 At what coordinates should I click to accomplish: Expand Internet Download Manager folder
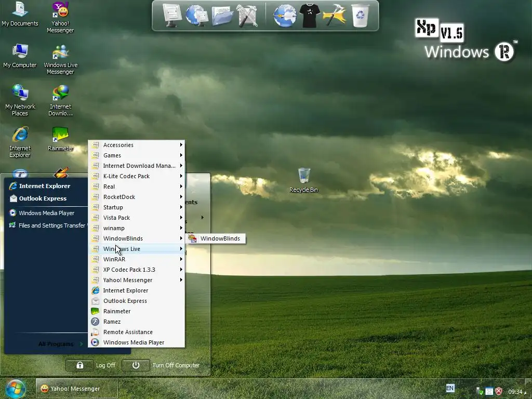pyautogui.click(x=137, y=166)
